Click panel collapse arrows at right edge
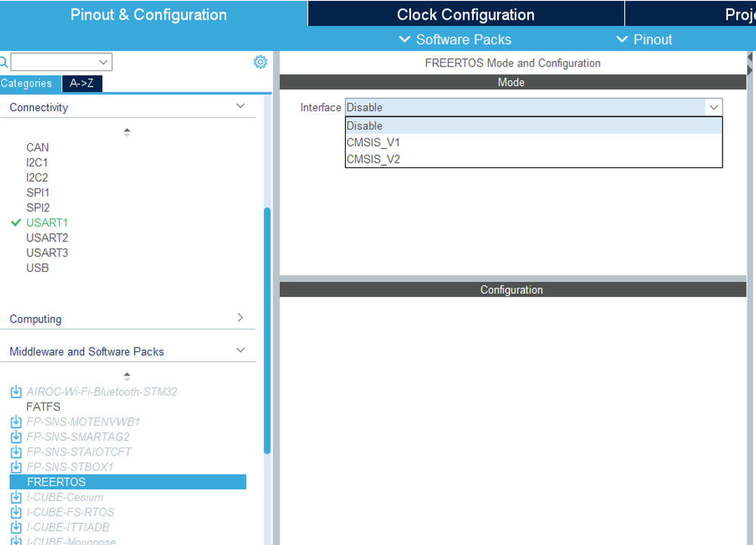This screenshot has height=545, width=756. point(750,63)
